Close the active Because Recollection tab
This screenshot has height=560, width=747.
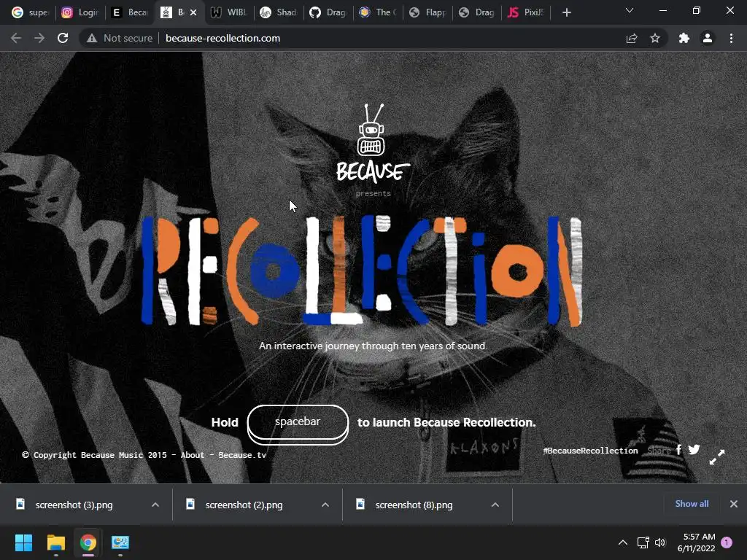pos(193,12)
